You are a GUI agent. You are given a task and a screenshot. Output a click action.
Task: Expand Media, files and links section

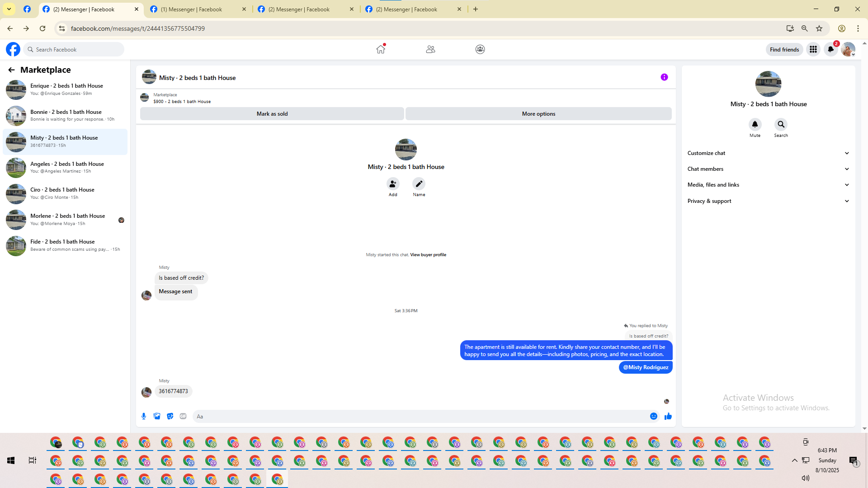[x=768, y=185]
